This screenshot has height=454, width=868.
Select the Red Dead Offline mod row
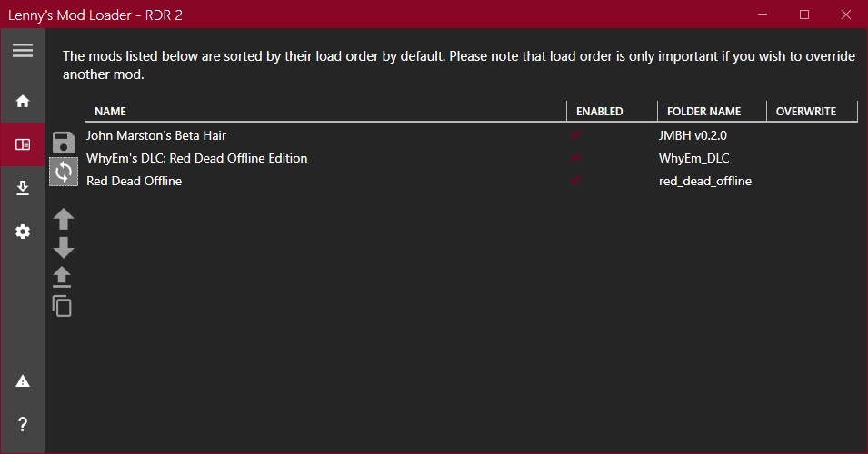point(472,181)
